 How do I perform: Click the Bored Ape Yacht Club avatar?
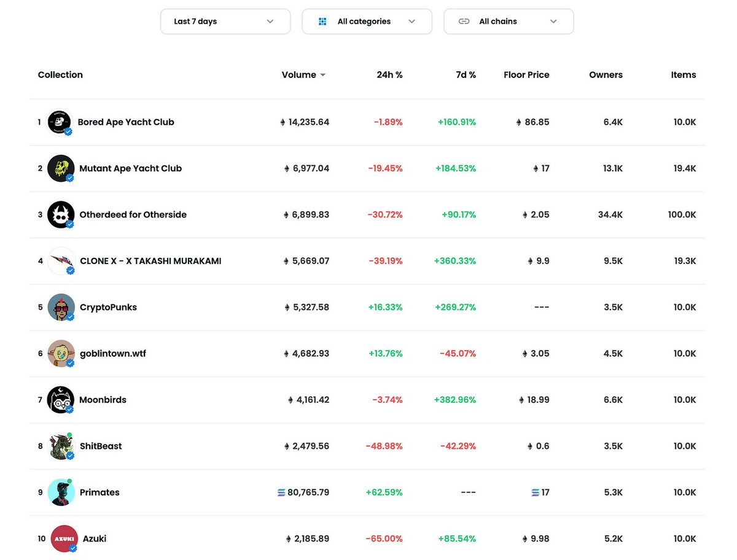click(60, 122)
